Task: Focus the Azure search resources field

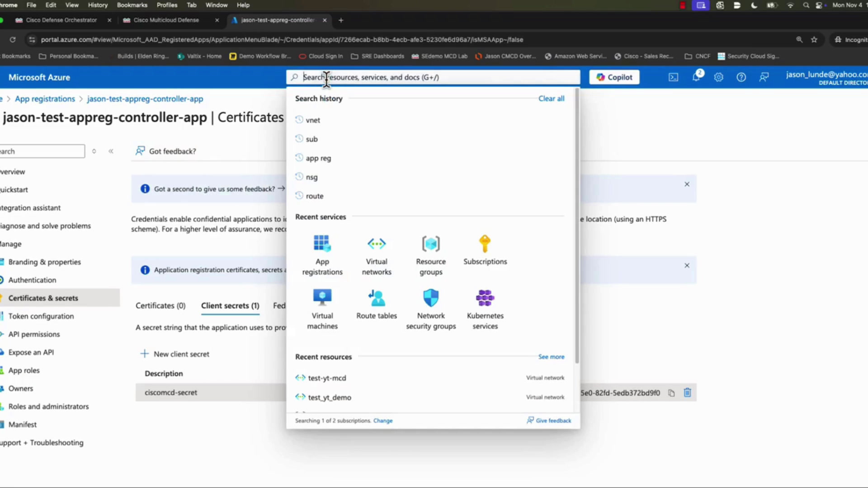Action: coord(433,77)
